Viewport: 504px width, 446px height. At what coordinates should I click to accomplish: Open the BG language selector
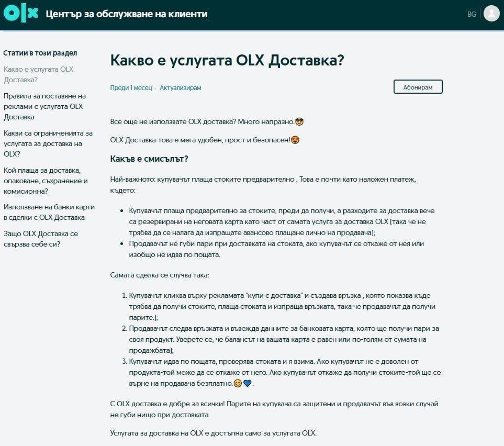[x=472, y=14]
